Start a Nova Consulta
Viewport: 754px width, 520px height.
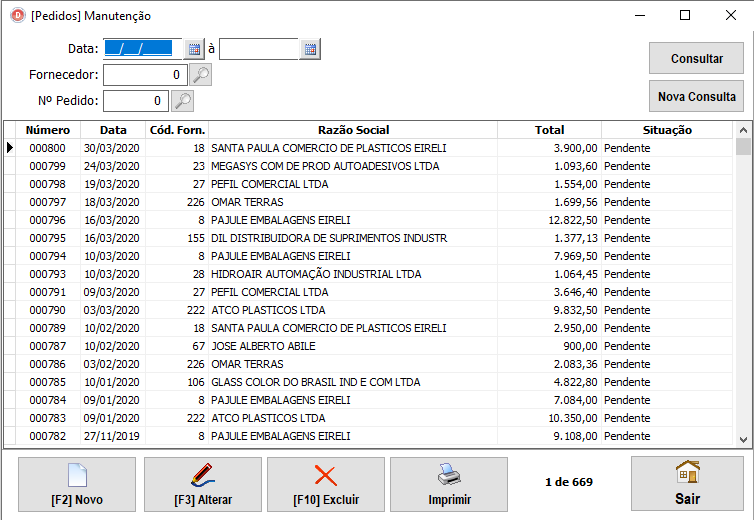696,97
